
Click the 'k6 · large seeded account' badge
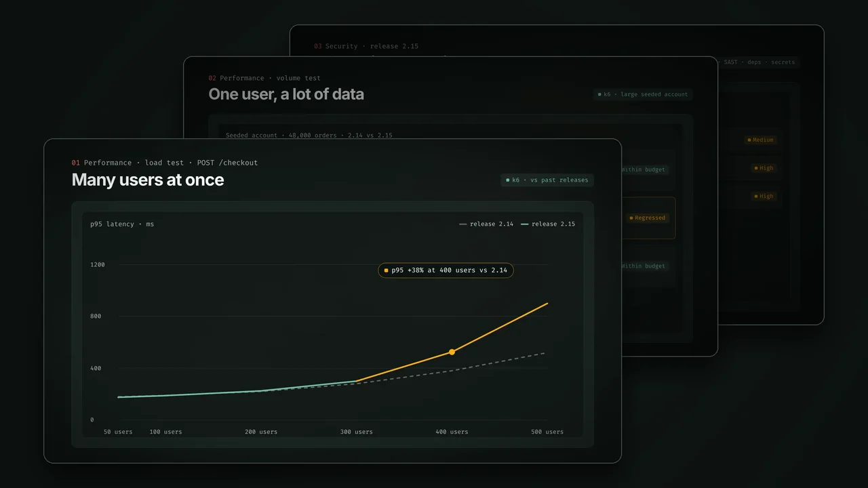pyautogui.click(x=643, y=94)
